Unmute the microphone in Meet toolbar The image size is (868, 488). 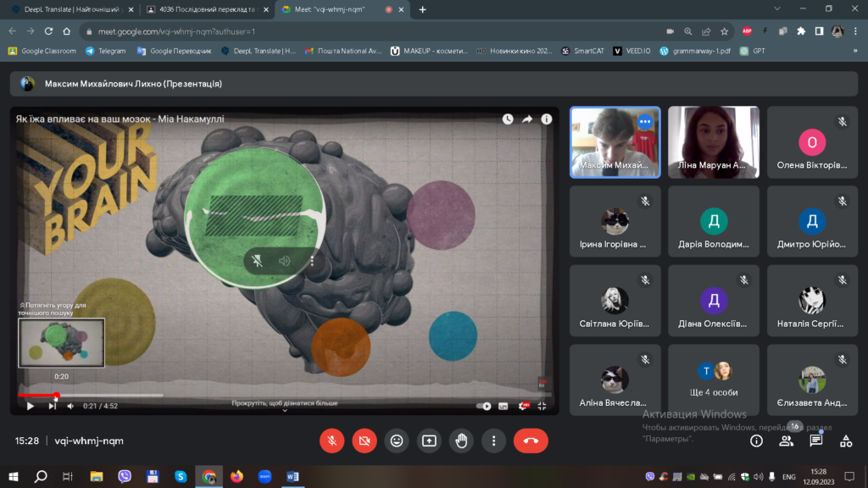tap(331, 441)
